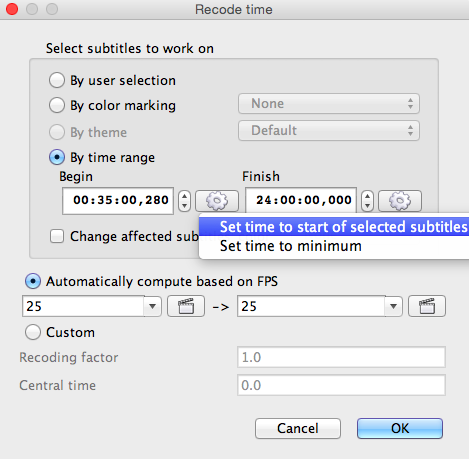This screenshot has height=459, width=469.
Task: Click the clapperboard icon next to target FPS
Action: (427, 306)
